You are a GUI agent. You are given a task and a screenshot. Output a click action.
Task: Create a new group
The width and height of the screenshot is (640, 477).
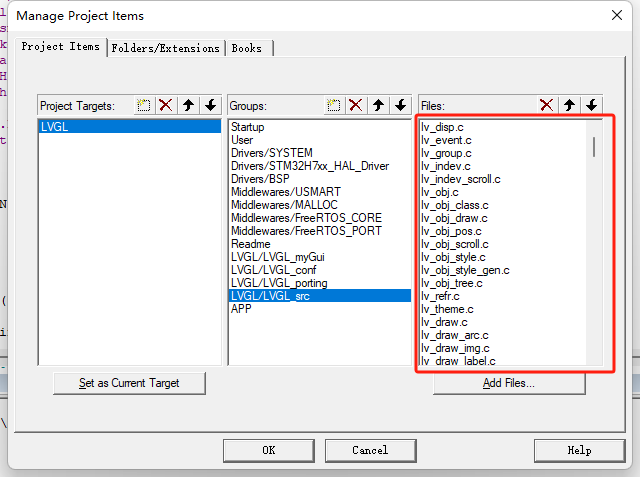[x=334, y=106]
